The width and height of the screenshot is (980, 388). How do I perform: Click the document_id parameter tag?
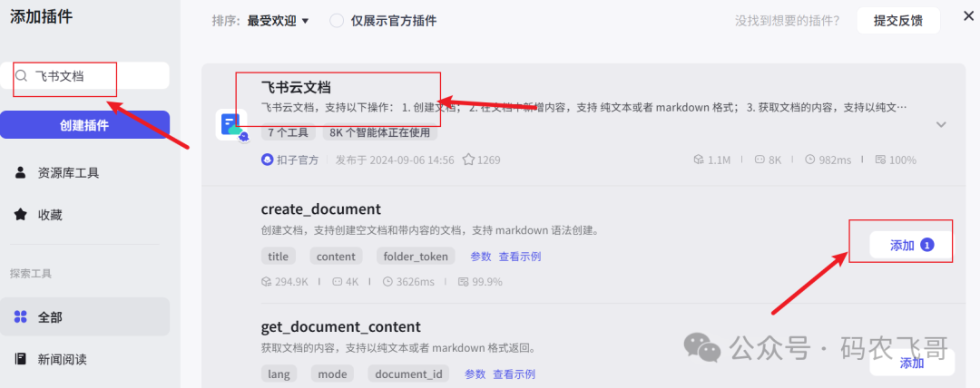[x=408, y=373]
